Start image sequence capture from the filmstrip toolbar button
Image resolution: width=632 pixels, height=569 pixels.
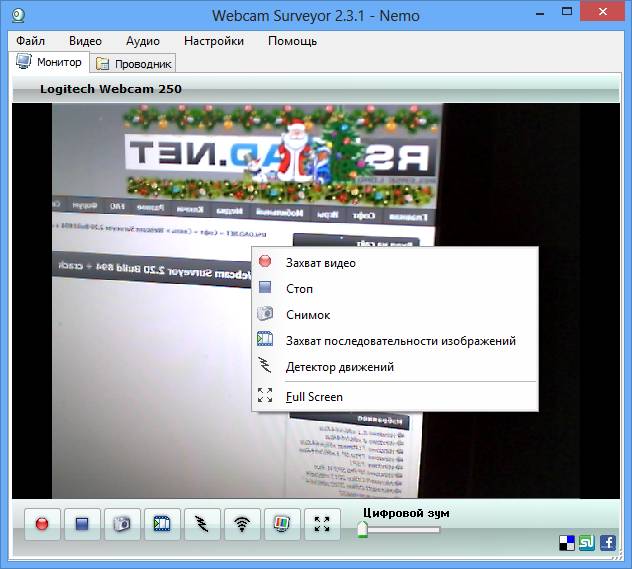[x=162, y=524]
